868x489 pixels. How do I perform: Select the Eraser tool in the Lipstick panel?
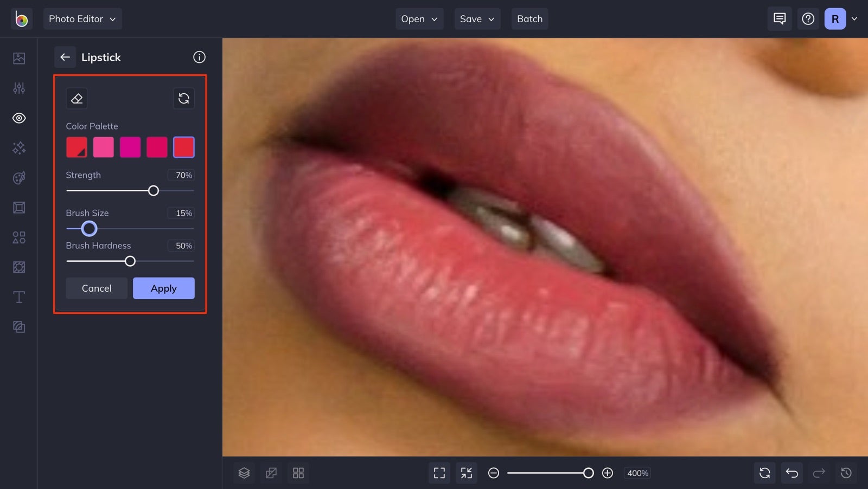pyautogui.click(x=76, y=98)
